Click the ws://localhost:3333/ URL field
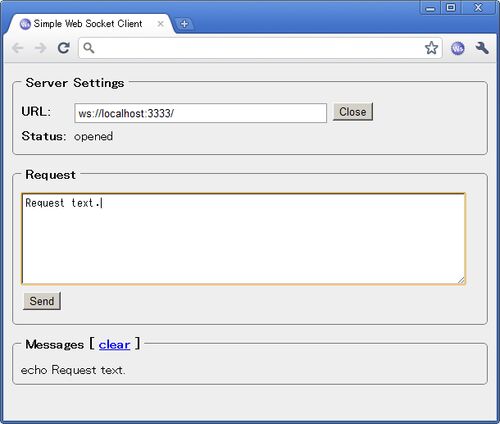 (x=200, y=113)
